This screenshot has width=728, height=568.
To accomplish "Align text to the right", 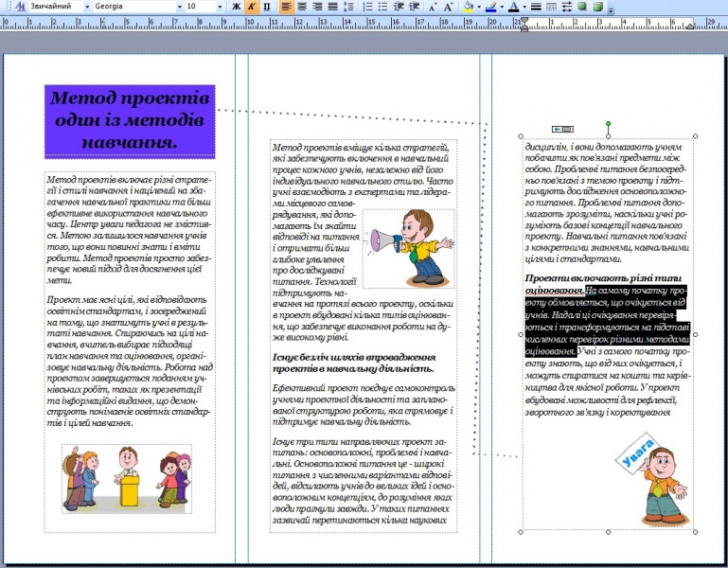I will click(316, 7).
